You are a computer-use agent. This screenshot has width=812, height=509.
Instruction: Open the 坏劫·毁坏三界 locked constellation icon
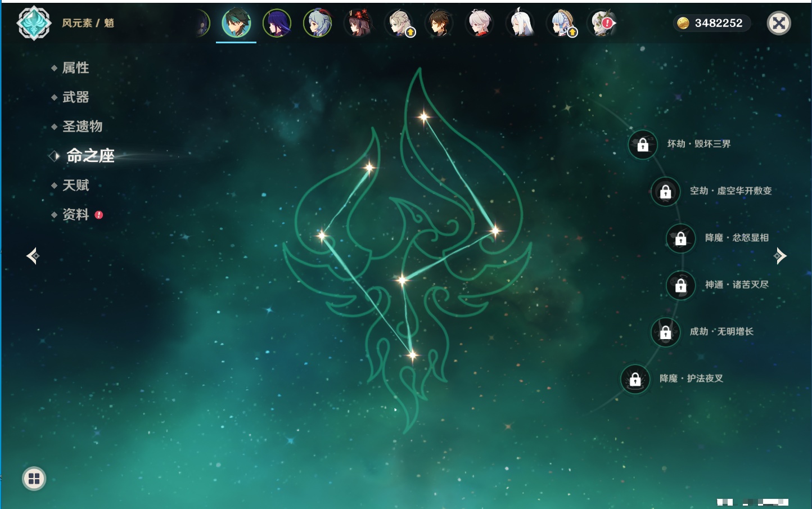[643, 145]
